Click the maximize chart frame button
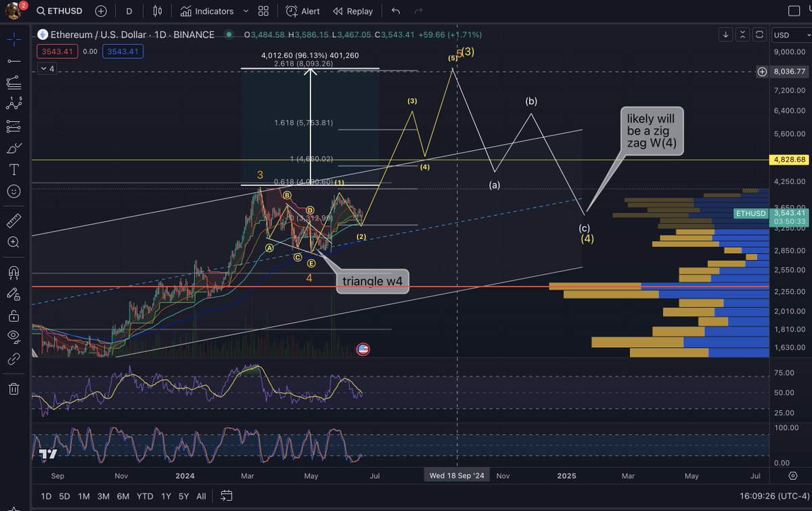Image resolution: width=812 pixels, height=511 pixels. pyautogui.click(x=760, y=34)
